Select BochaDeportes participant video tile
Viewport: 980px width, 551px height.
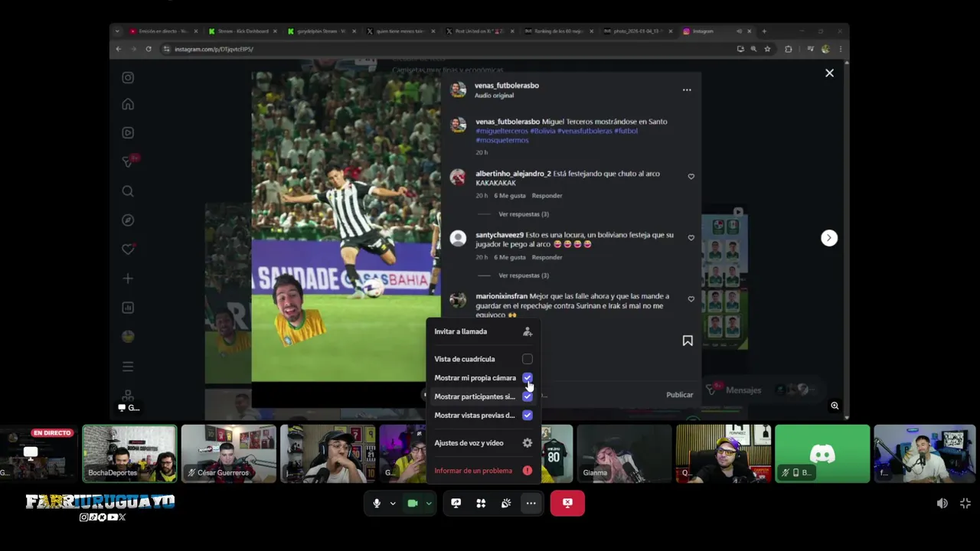point(130,454)
